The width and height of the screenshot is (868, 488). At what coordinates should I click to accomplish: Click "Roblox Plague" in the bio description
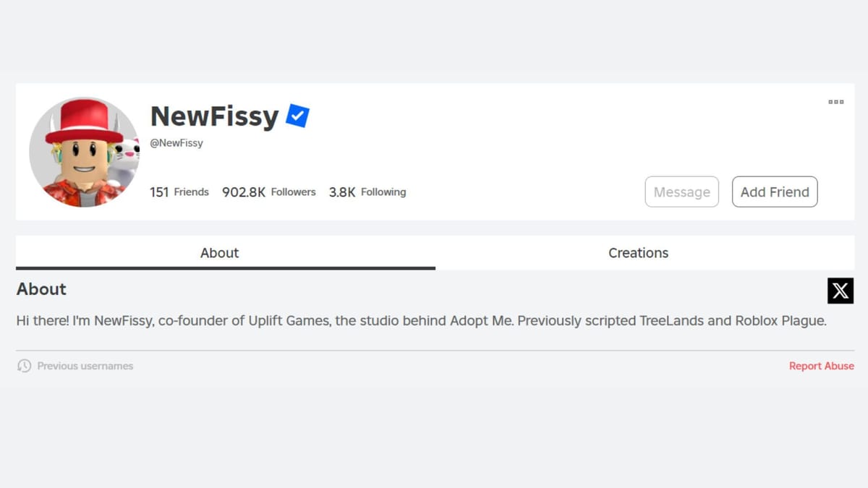pyautogui.click(x=780, y=320)
